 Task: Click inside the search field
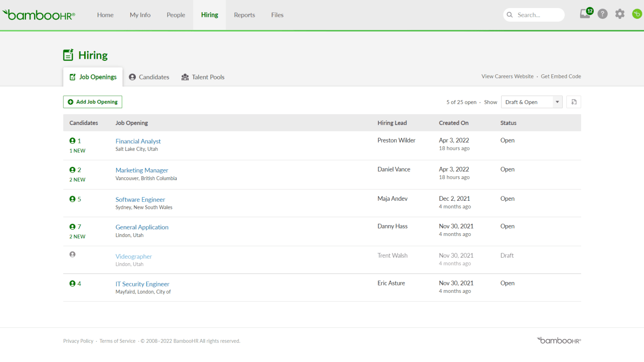tap(536, 15)
